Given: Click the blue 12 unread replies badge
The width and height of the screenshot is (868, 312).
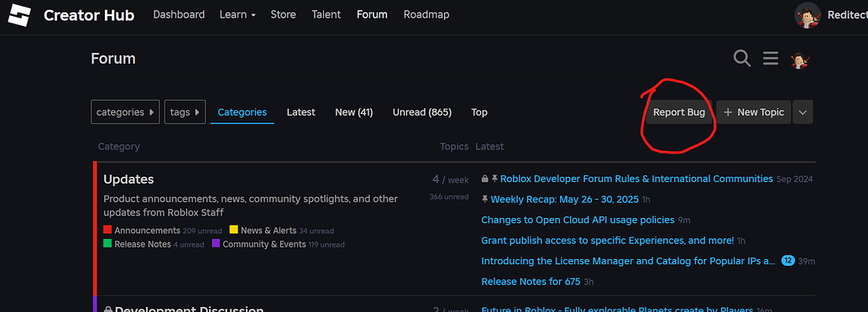Looking at the screenshot, I should [x=787, y=261].
